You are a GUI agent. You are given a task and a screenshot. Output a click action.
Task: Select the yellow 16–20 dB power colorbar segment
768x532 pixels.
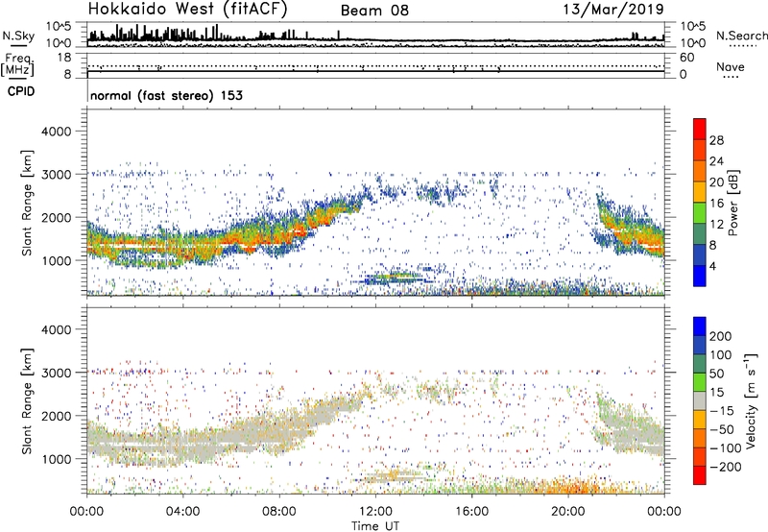click(700, 191)
